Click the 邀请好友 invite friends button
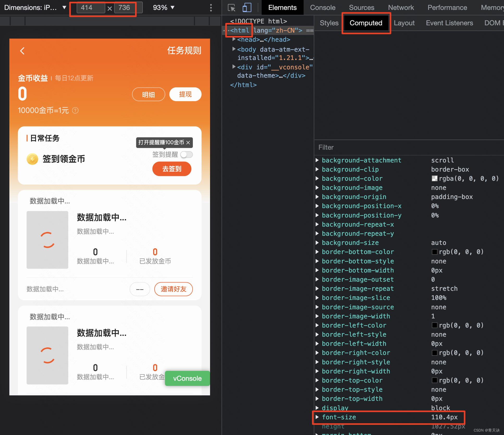 click(x=173, y=289)
